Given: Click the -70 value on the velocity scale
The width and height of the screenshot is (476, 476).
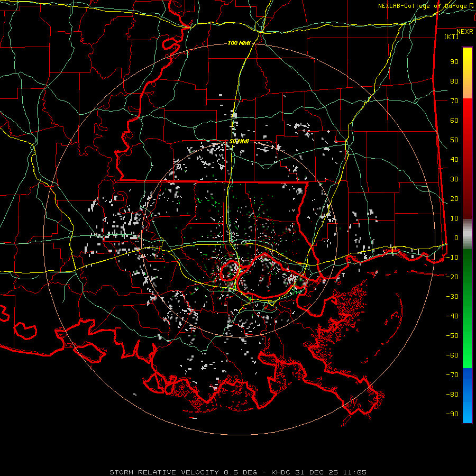Looking at the screenshot, I should click(452, 375).
